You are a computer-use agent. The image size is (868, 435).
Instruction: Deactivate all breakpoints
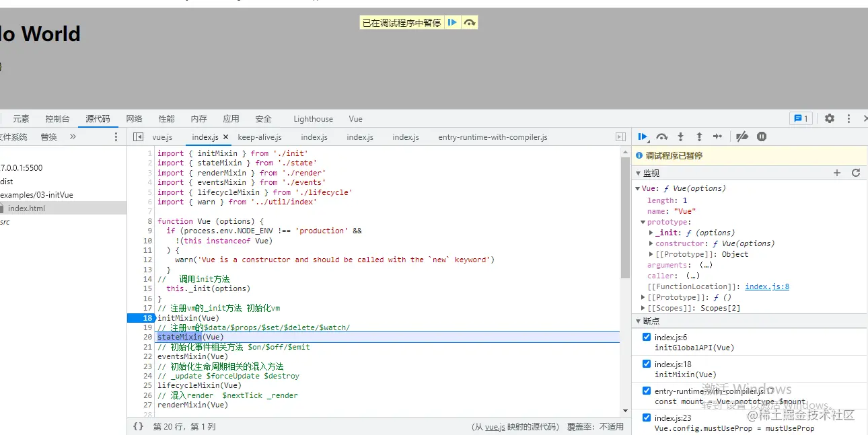(x=742, y=136)
